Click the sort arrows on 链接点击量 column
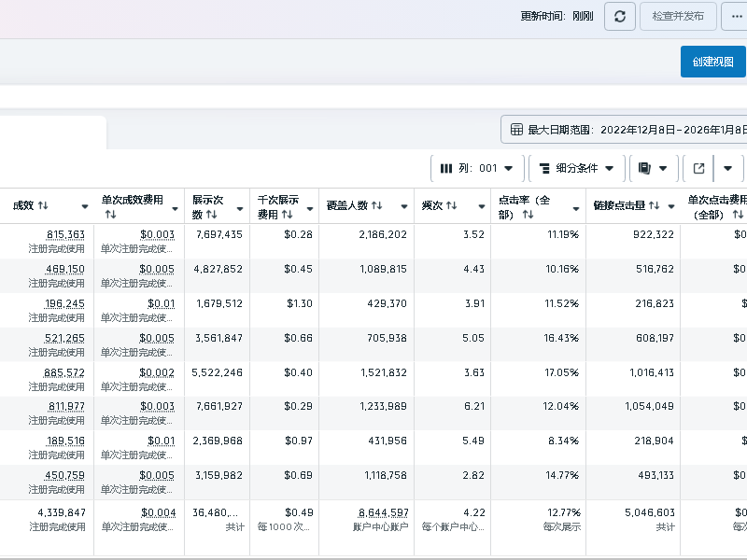Image resolution: width=747 pixels, height=560 pixels. 654,203
